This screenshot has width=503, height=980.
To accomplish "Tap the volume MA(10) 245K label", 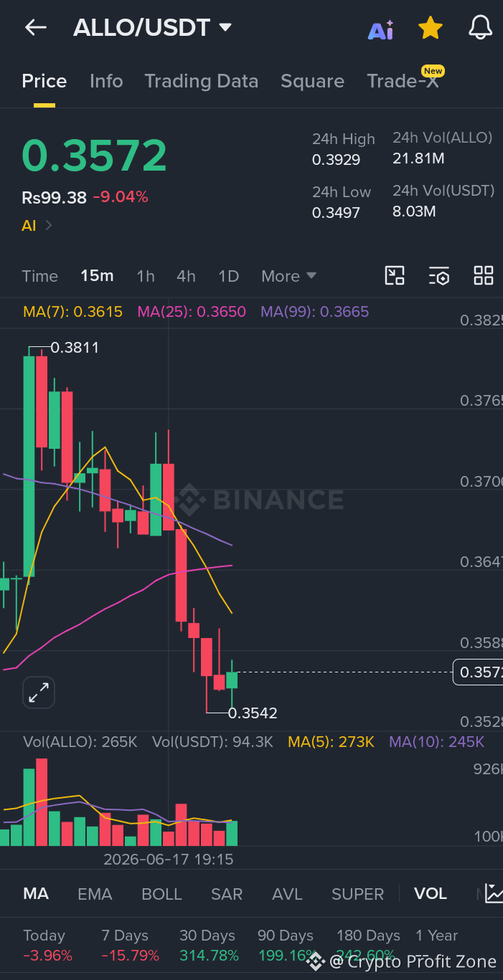I will tap(436, 742).
